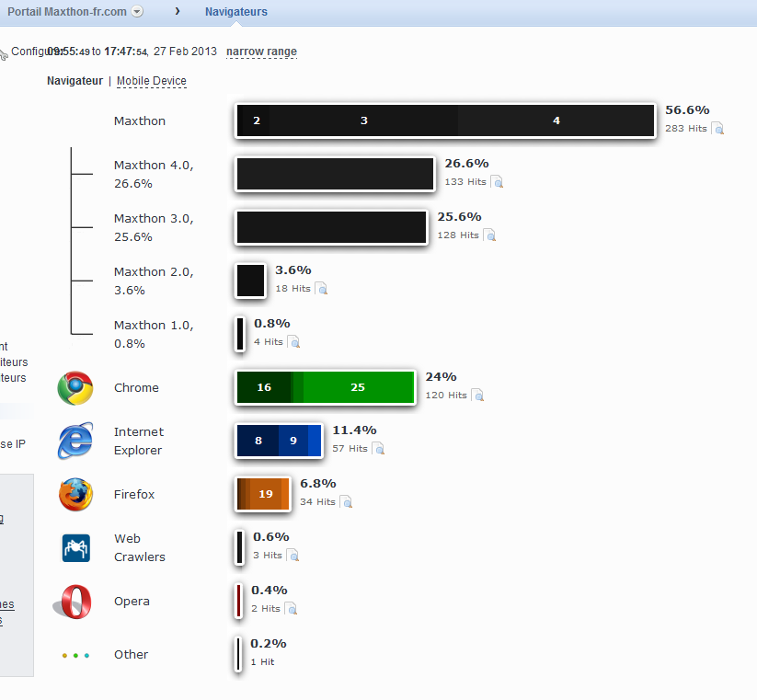The width and height of the screenshot is (757, 700).
Task: Select Internet Explorer bar segment 9
Action: [x=293, y=441]
